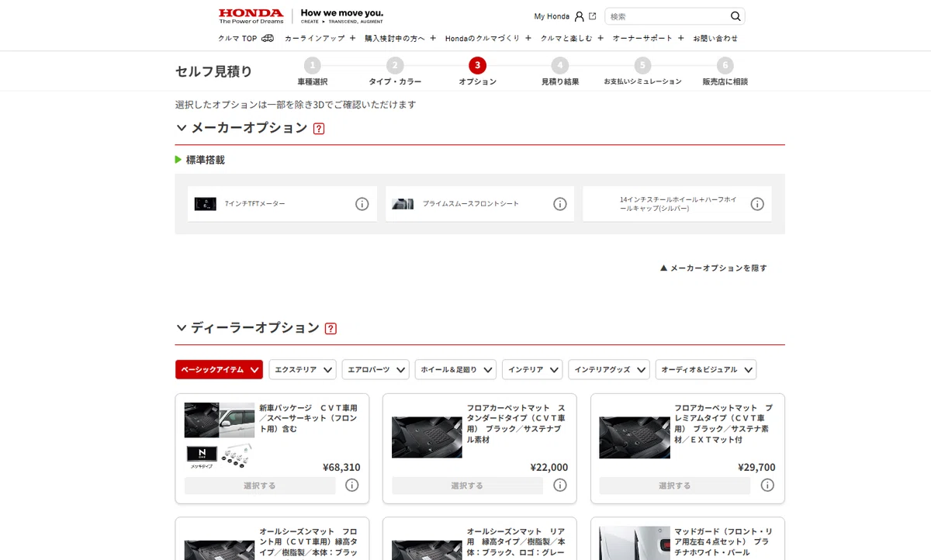Click the プレミアムタイプ floor mat image
This screenshot has height=560, width=931.
point(635,437)
